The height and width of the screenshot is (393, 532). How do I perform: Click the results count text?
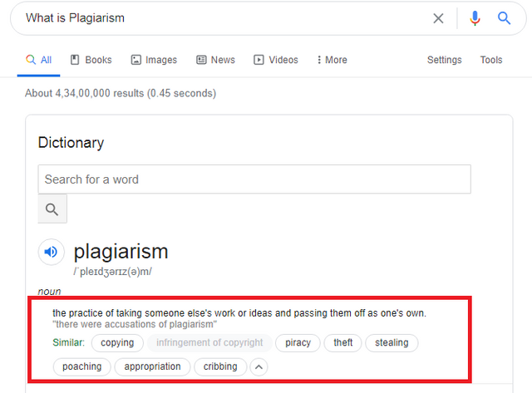click(x=121, y=93)
